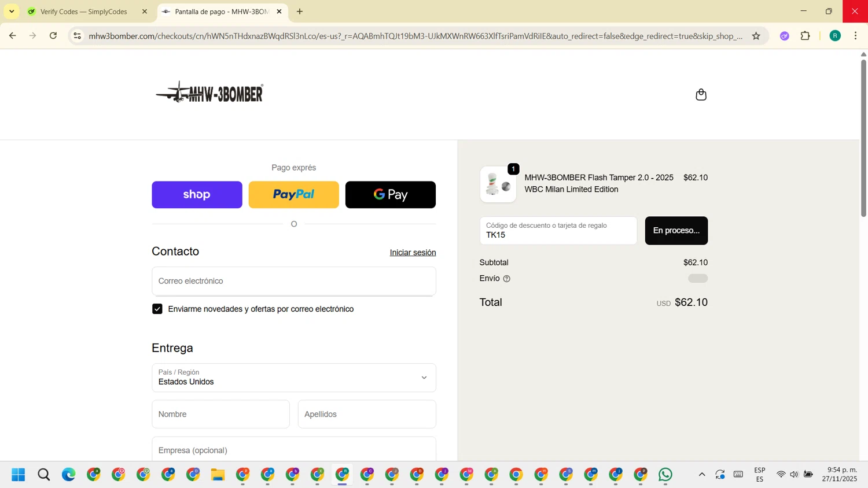Reload the checkout page
This screenshot has height=488, width=868.
coord(53,36)
